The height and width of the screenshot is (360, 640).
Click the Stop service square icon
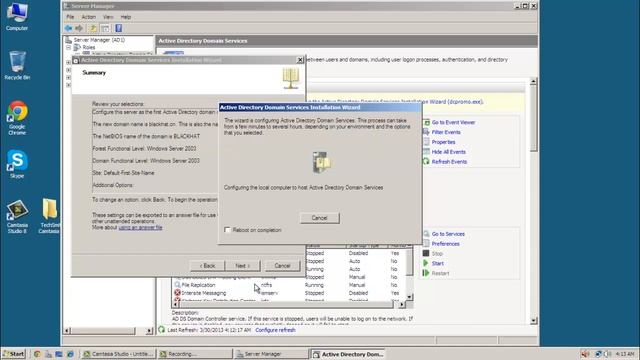coord(426,253)
